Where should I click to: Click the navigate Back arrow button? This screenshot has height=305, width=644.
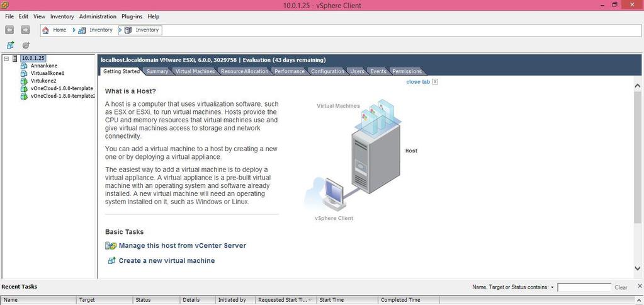pos(9,30)
